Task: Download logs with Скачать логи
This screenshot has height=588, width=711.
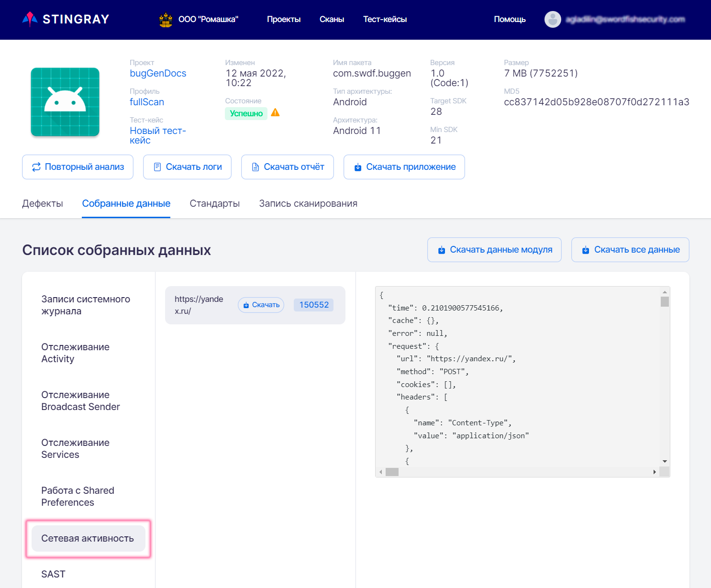Action: [187, 167]
